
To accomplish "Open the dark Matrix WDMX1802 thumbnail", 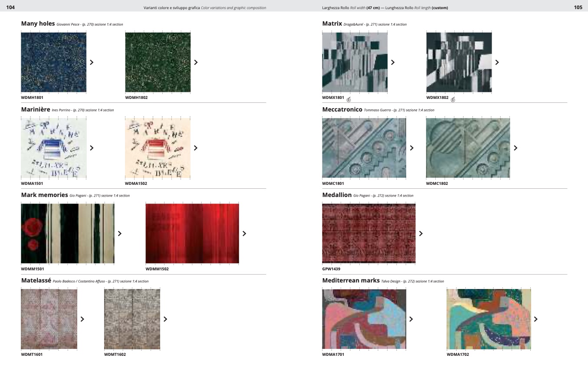I will (459, 62).
